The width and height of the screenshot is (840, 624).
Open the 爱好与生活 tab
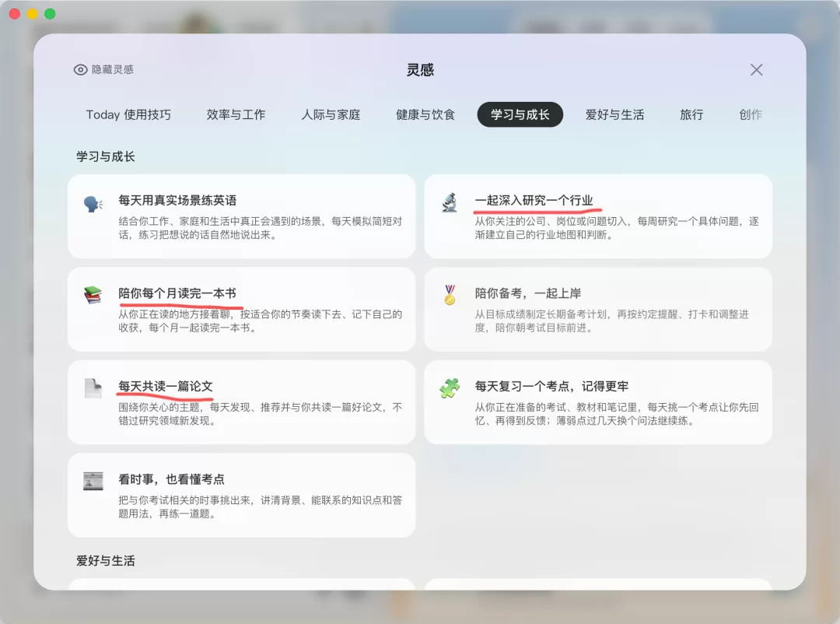tap(615, 114)
